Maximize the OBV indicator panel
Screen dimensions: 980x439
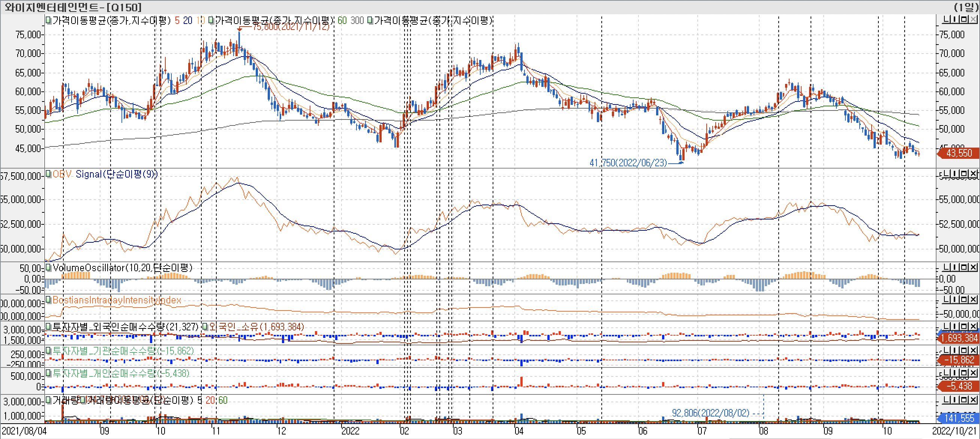point(964,174)
